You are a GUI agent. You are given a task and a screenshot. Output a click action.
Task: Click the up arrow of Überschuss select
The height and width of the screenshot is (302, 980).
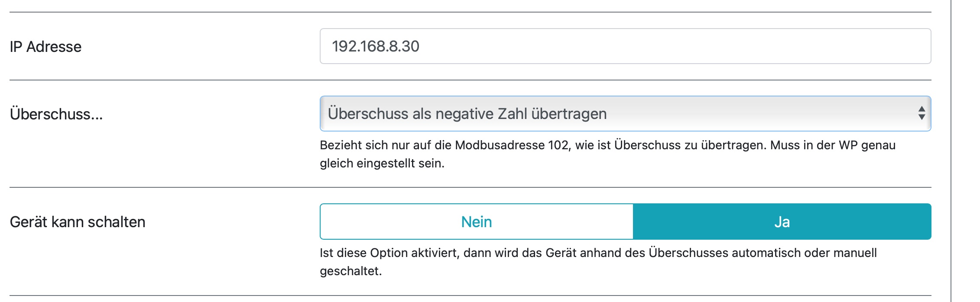[922, 109]
